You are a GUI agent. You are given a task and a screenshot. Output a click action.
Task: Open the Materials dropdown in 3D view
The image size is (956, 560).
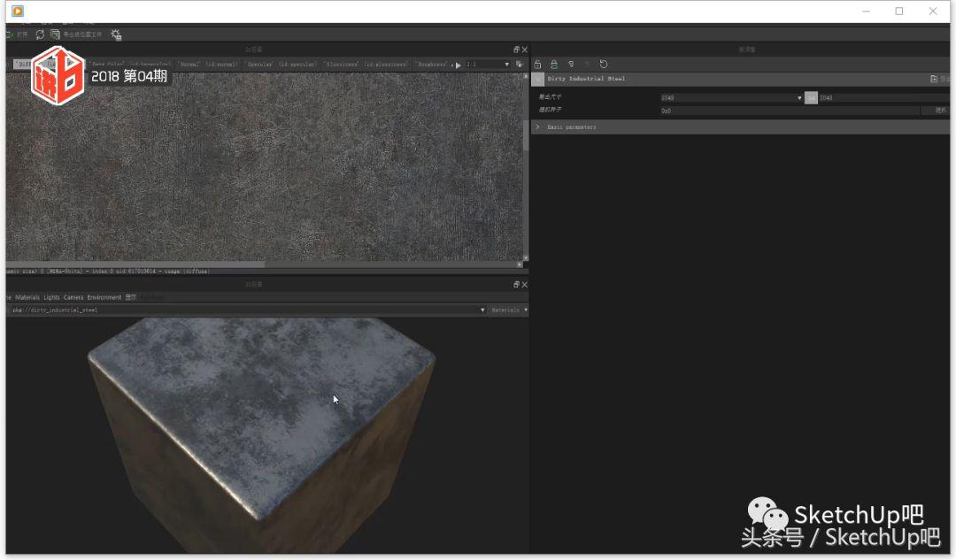click(x=509, y=311)
